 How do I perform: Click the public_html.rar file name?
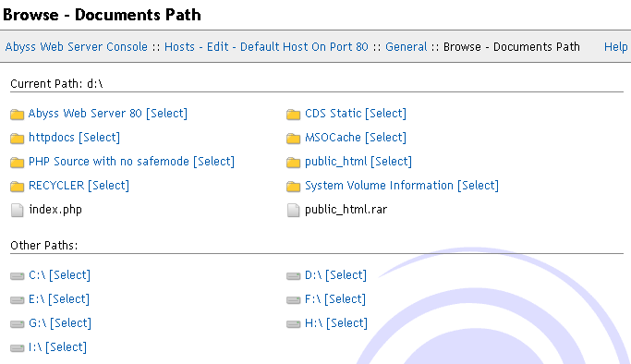point(346,210)
